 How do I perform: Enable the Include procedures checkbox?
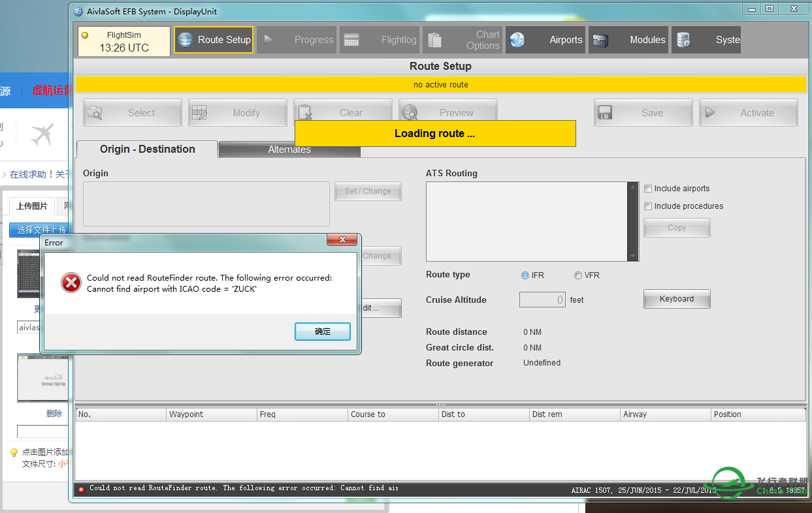click(x=648, y=206)
